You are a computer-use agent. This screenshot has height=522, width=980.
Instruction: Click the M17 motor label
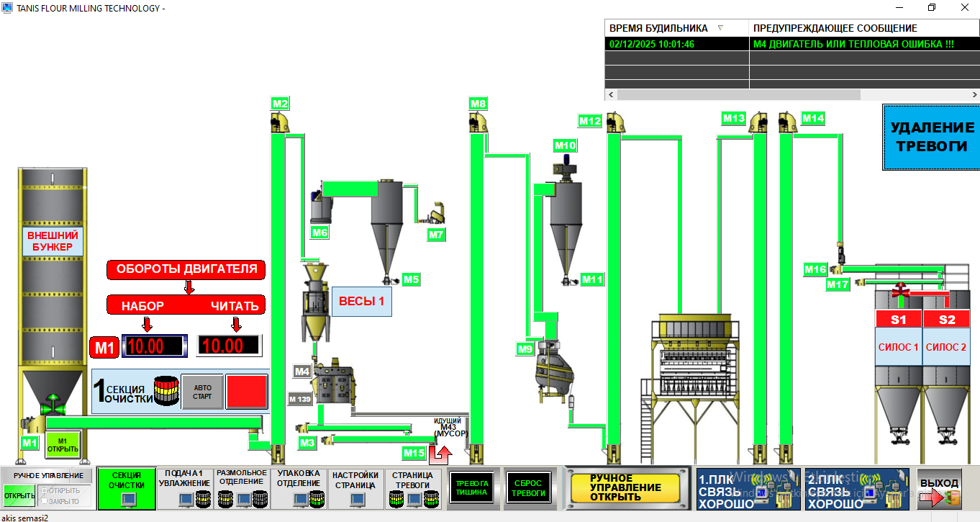pyautogui.click(x=838, y=284)
